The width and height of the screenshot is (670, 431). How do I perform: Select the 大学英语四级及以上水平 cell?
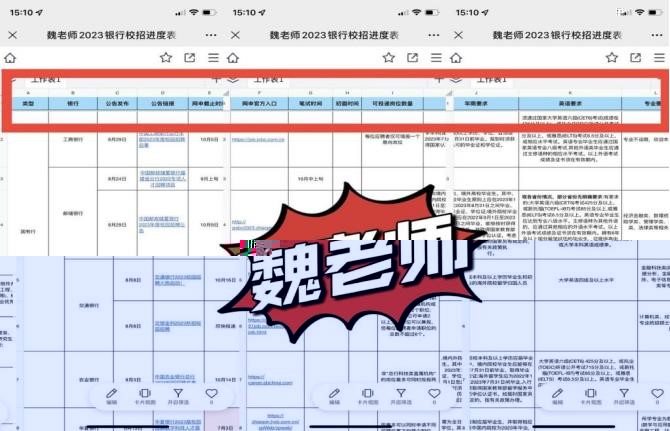(x=585, y=280)
